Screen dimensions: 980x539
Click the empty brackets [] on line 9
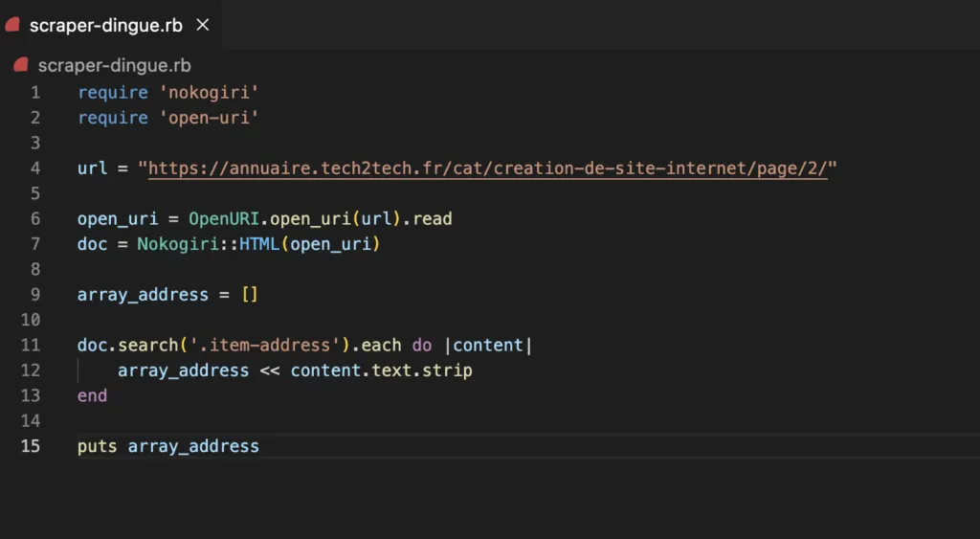[250, 295]
